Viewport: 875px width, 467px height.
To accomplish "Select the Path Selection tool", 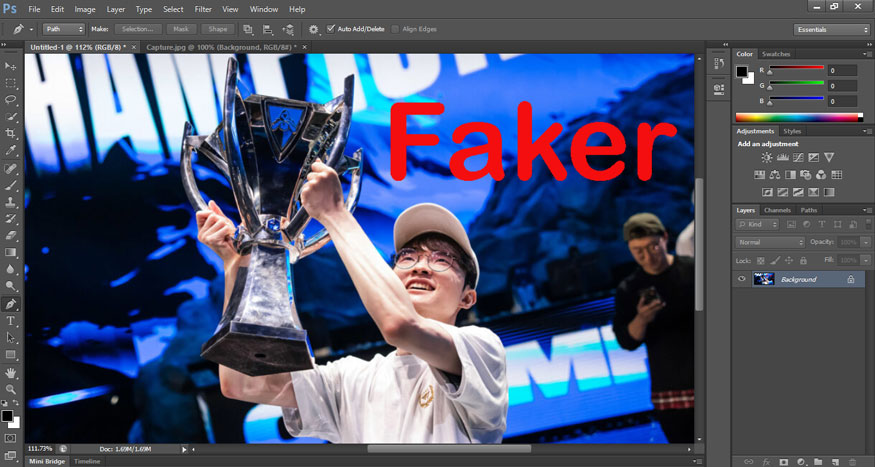I will (11, 338).
